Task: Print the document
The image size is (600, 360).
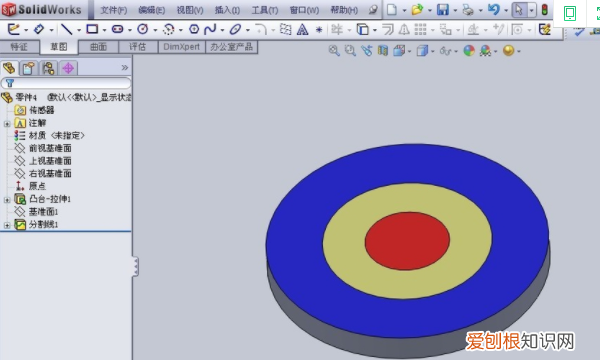Action: coord(468,10)
